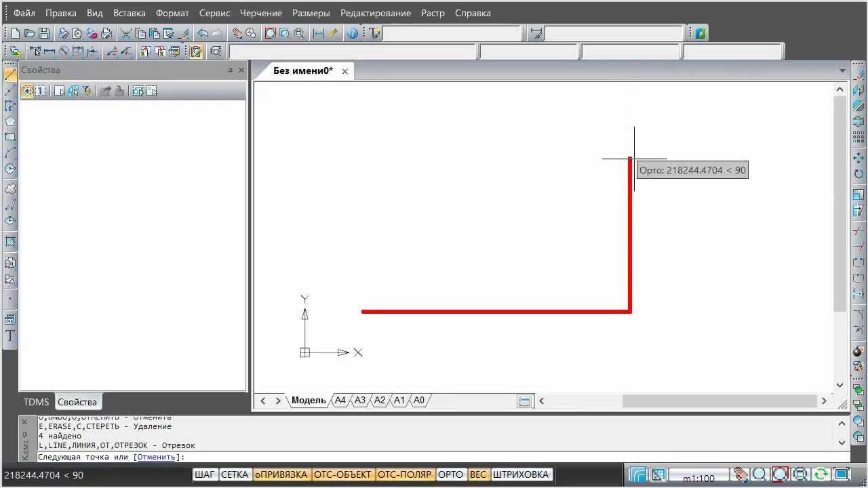Image resolution: width=868 pixels, height=488 pixels.
Task: Open an existing file via folder icon
Action: [30, 33]
